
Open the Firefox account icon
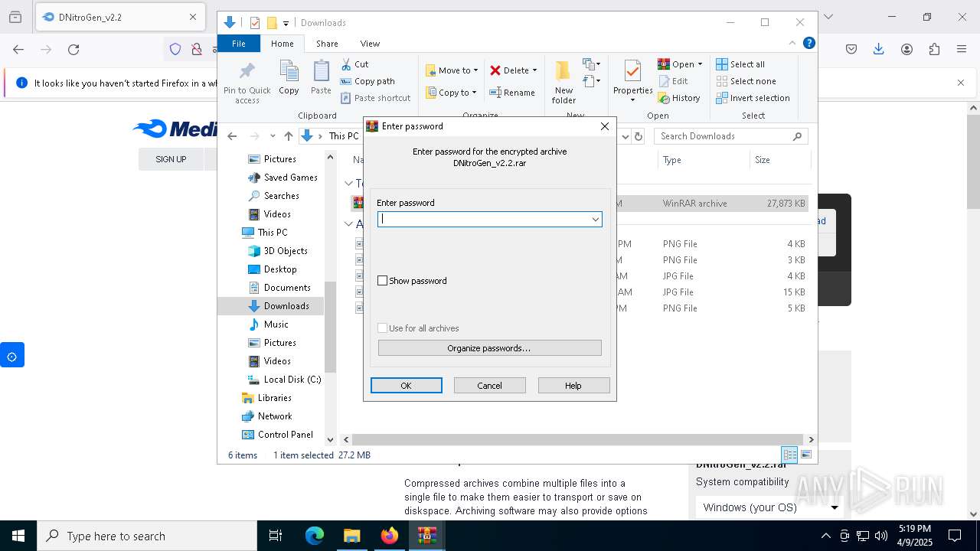(906, 49)
